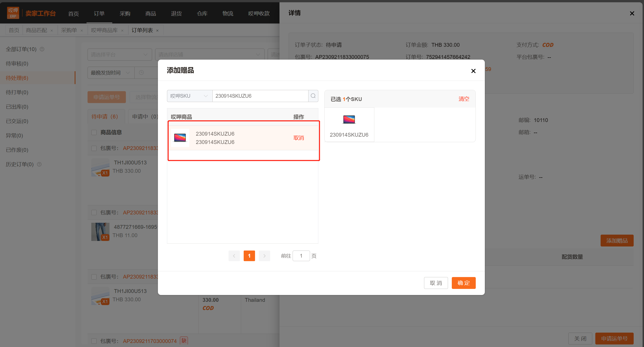Open 哎呷收款 in top navigation
The image size is (644, 347).
point(259,14)
